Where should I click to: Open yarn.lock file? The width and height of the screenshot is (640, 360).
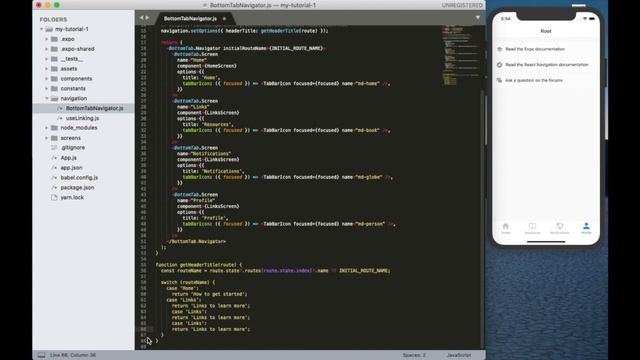[72, 197]
